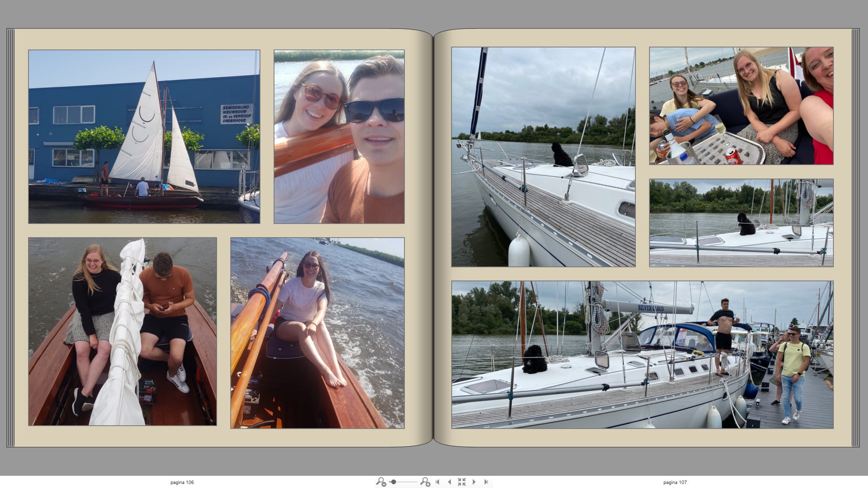Select group selfie photo with drinks
This screenshot has width=868, height=488.
pyautogui.click(x=741, y=106)
